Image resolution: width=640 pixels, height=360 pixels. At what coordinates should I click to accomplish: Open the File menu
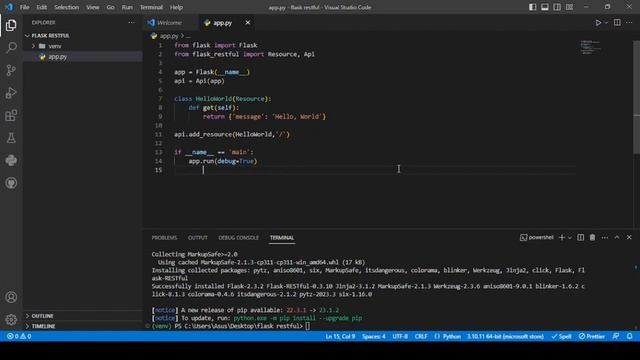(24, 7)
